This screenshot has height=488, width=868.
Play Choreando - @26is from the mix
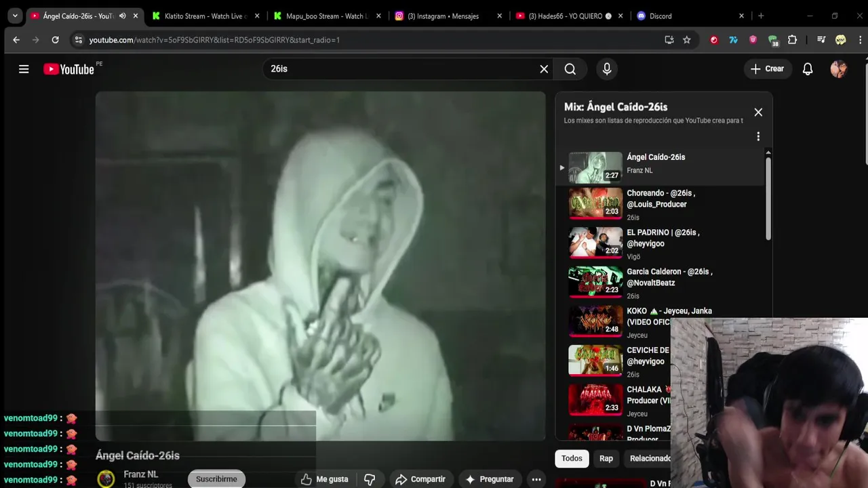[x=661, y=205]
